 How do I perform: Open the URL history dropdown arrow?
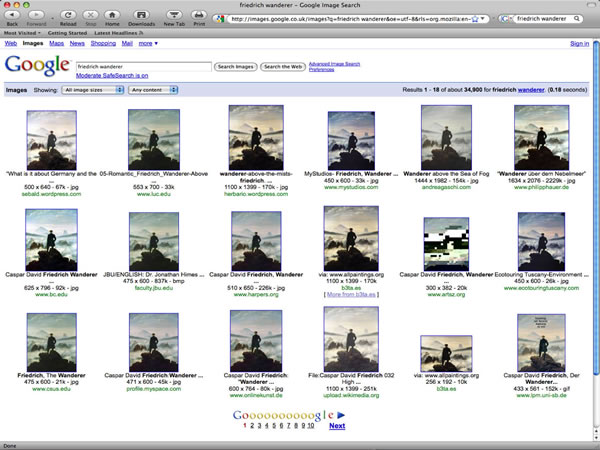click(483, 18)
